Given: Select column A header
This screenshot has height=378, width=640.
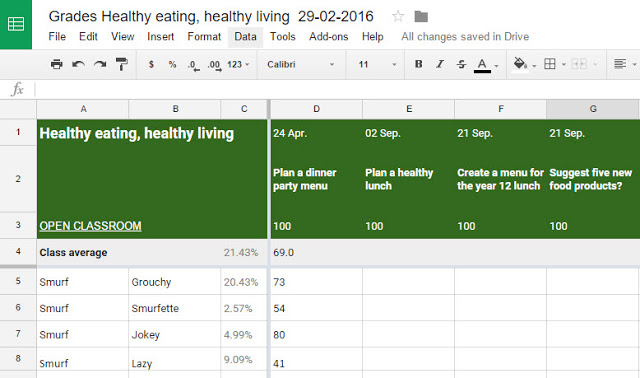Looking at the screenshot, I should coord(83,109).
